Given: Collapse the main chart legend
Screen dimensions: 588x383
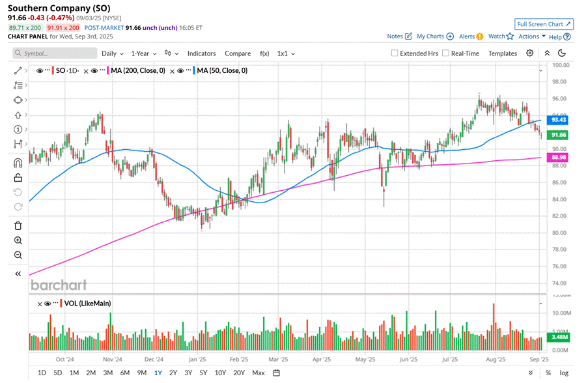Looking at the screenshot, I should [x=540, y=71].
